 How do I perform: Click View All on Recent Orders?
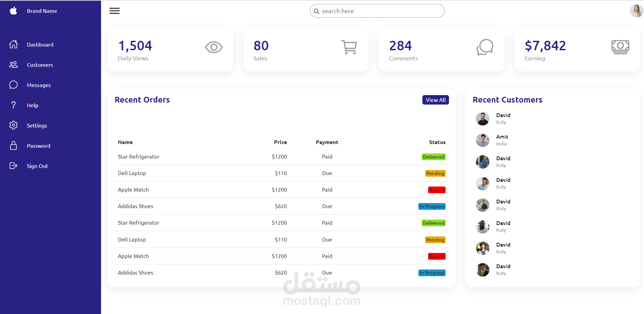tap(435, 100)
